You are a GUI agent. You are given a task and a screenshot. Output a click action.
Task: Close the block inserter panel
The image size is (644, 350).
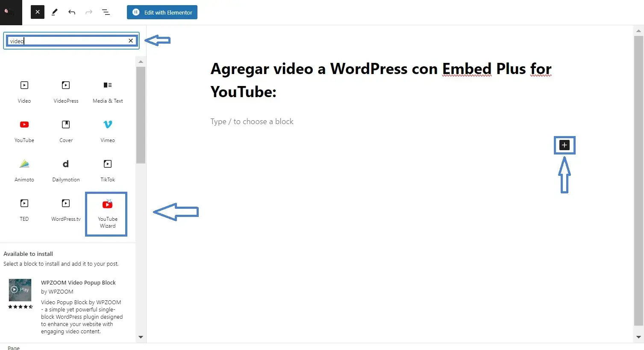(x=38, y=12)
